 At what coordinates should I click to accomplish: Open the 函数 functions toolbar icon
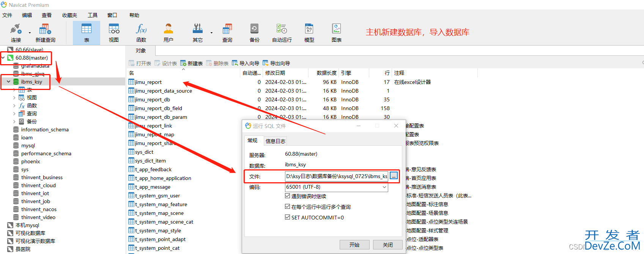coord(141,33)
